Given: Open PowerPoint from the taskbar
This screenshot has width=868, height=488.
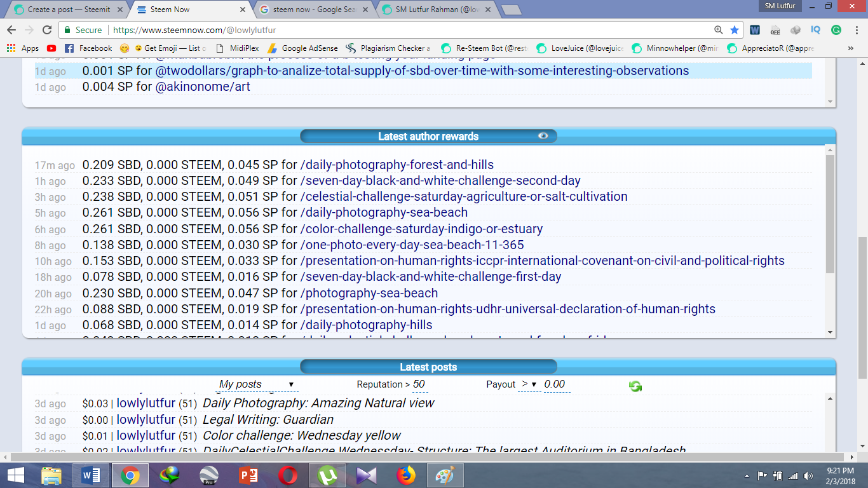Looking at the screenshot, I should tap(248, 475).
